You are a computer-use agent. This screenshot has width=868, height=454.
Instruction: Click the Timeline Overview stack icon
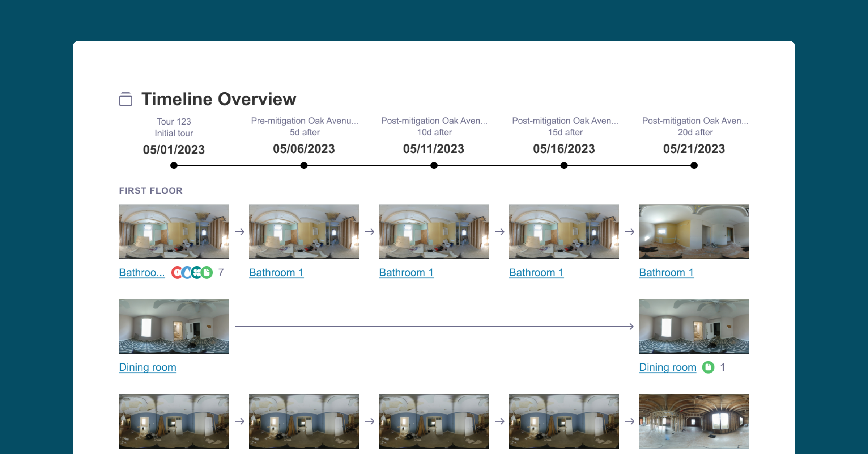125,99
